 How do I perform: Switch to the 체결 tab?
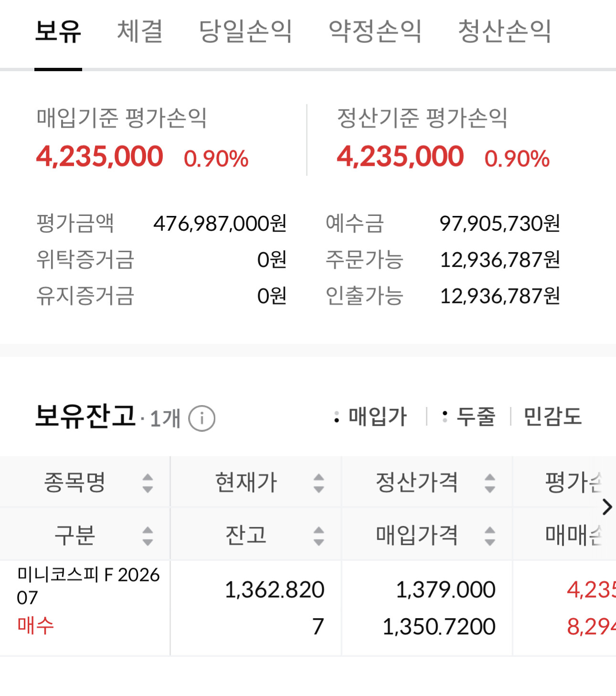coord(140,32)
